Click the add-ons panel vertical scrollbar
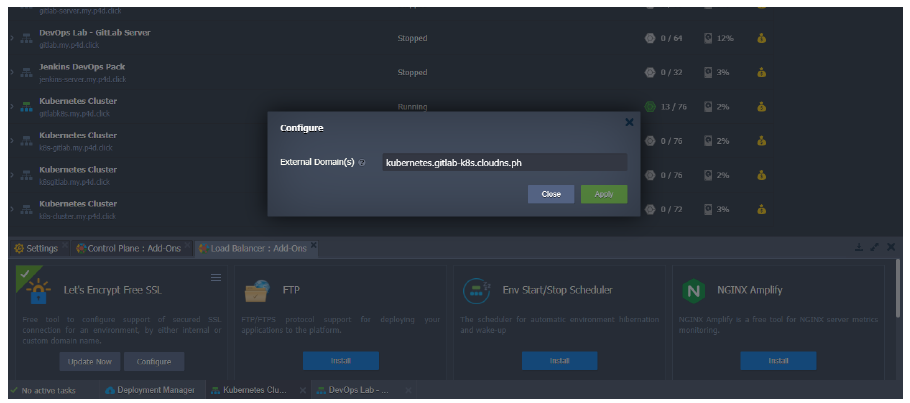 pyautogui.click(x=898, y=290)
